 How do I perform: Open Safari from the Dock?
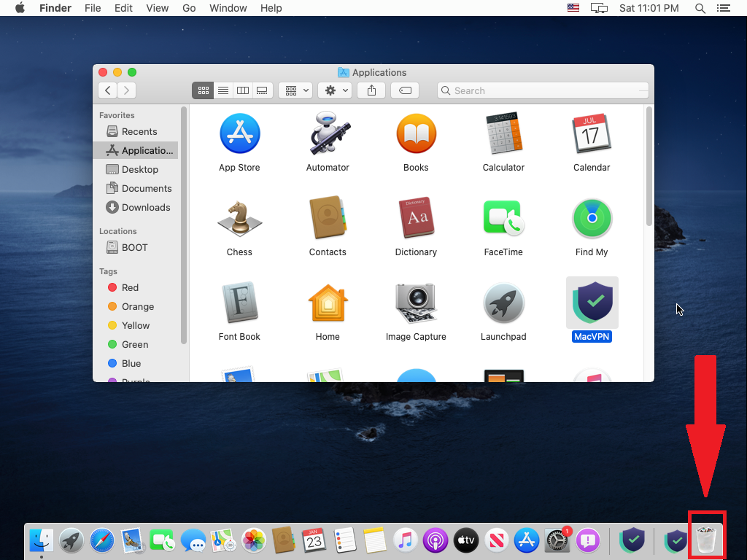102,540
